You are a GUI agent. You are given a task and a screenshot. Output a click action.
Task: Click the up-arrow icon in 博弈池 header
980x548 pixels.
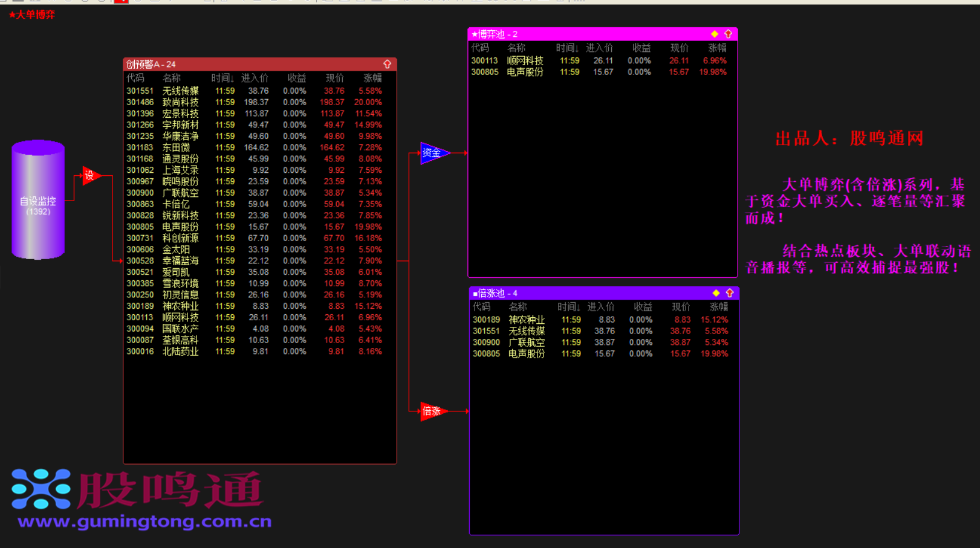[728, 34]
